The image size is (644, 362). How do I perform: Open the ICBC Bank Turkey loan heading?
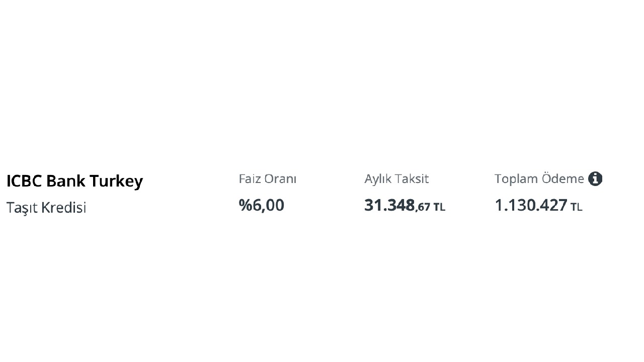(x=74, y=181)
